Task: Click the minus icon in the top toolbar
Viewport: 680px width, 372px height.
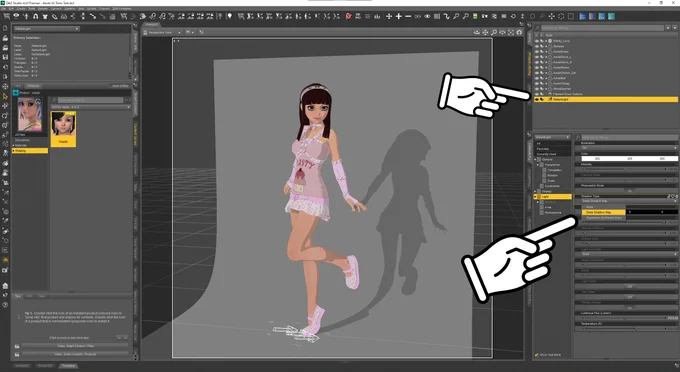Action: coord(408,16)
